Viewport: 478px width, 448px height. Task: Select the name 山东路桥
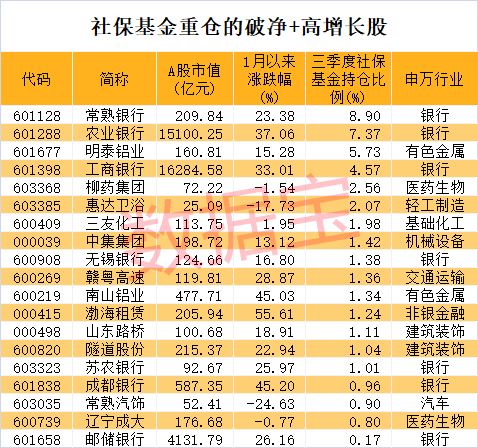point(115,331)
